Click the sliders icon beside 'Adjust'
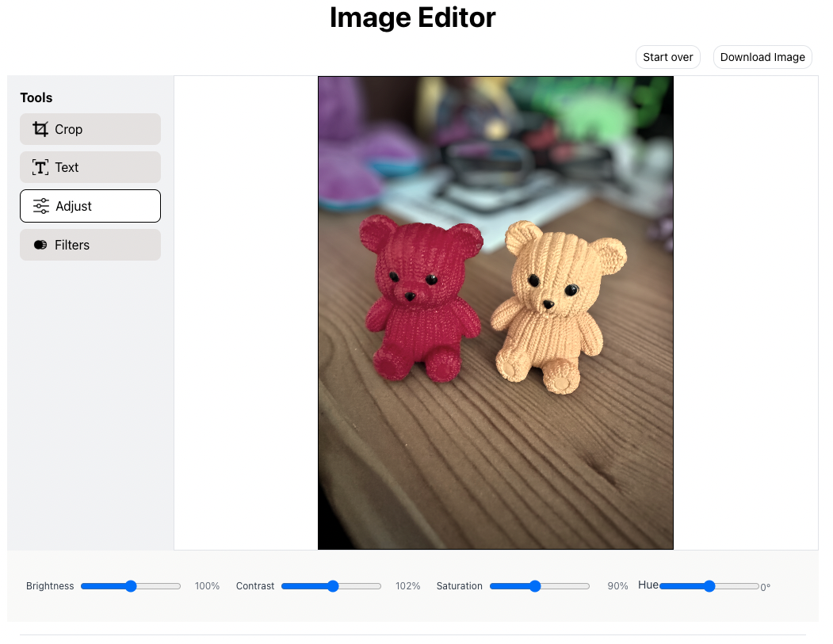Screen dimensions: 833x644 coord(40,205)
